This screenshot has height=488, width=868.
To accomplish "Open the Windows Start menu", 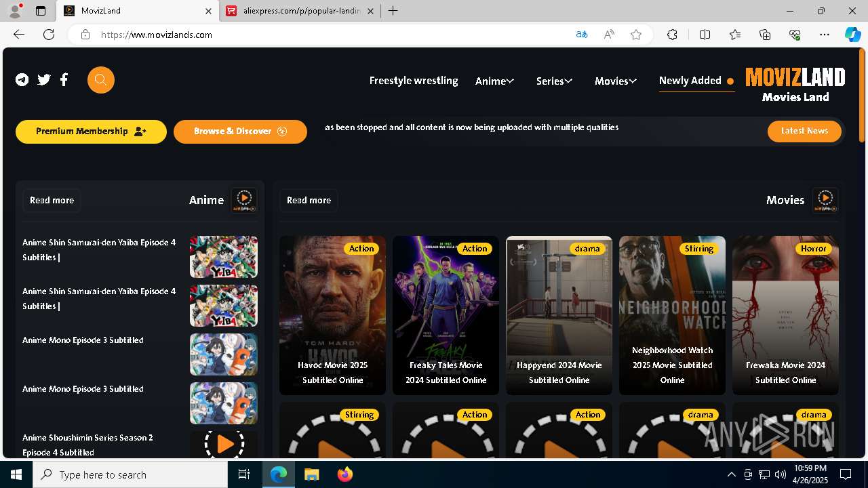I will [16, 474].
